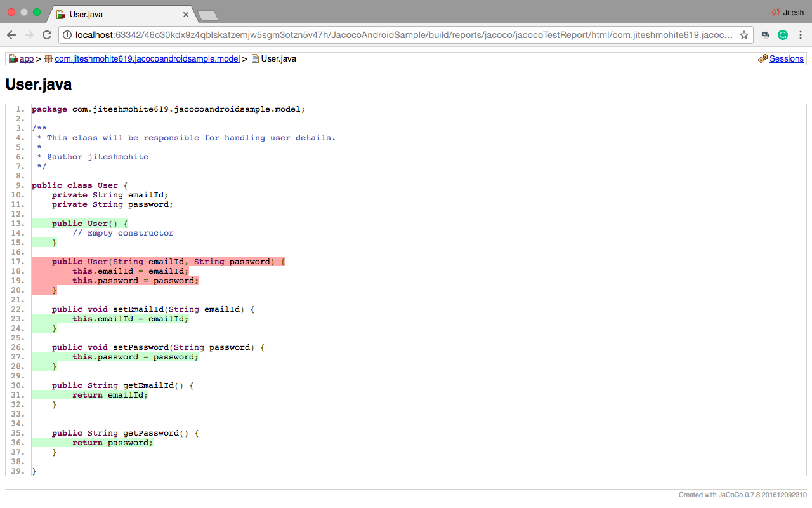Click the app report icon in the breadcrumb
Image resolution: width=812 pixels, height=508 pixels.
13,59
